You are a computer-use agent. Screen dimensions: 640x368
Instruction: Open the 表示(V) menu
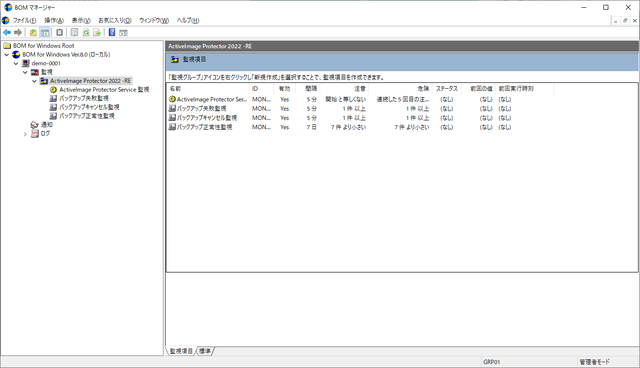coord(81,20)
